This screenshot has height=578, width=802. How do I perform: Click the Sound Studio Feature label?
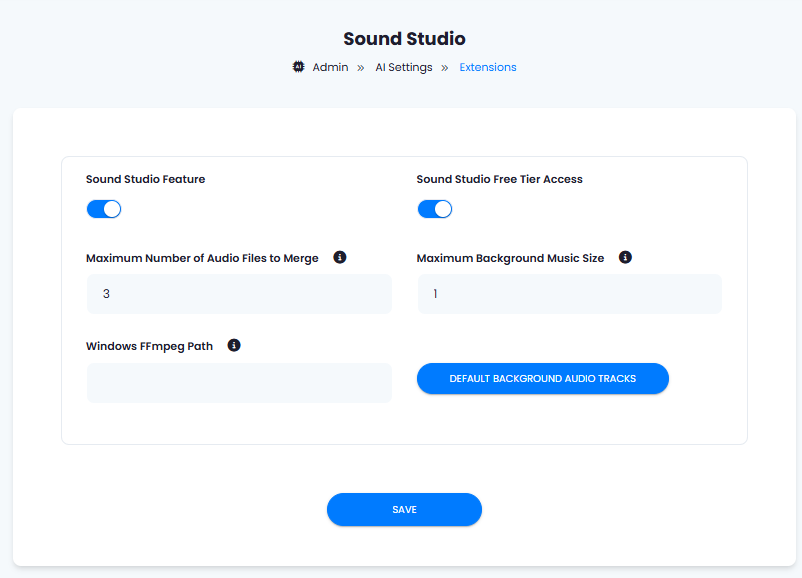[145, 179]
